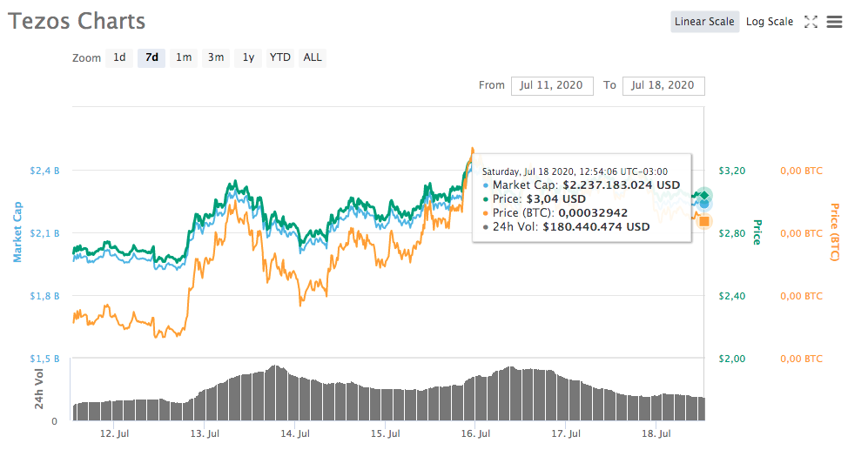Select the 7d zoom range
This screenshot has height=450, width=868.
pyautogui.click(x=151, y=57)
